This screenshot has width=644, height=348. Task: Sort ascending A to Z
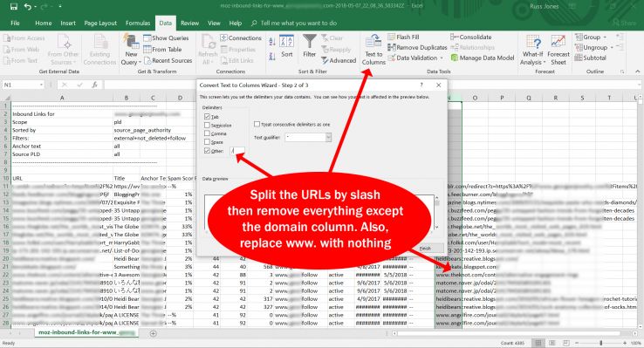click(x=272, y=42)
